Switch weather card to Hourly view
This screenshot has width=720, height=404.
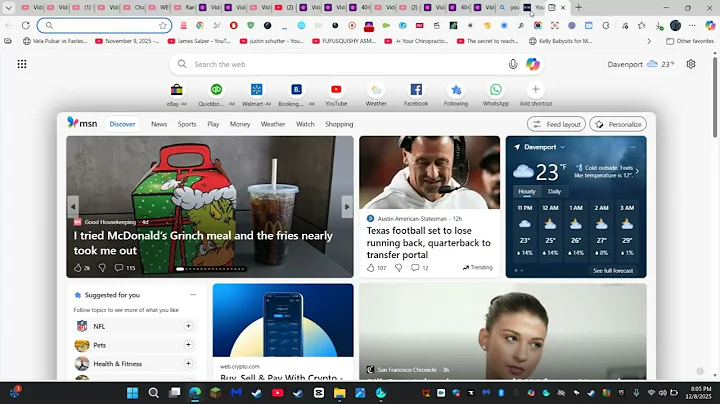point(527,191)
